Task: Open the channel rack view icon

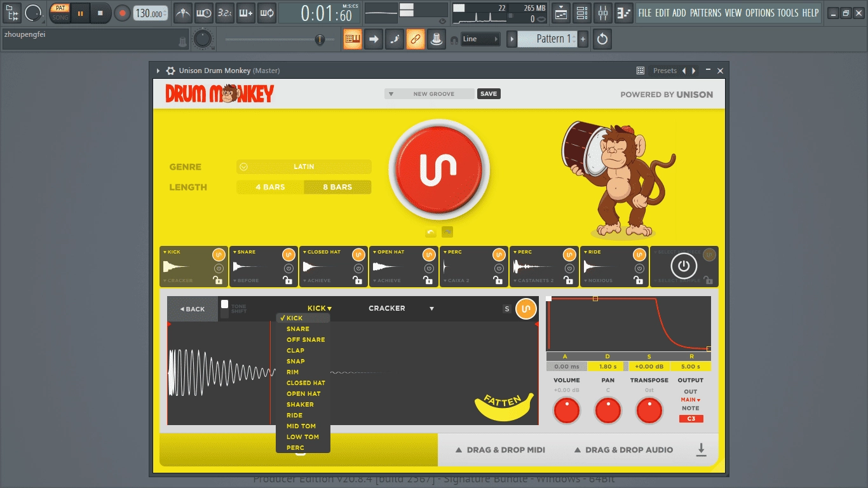Action: [581, 12]
